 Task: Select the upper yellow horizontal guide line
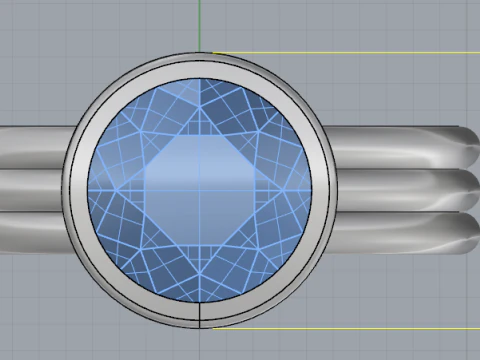click(x=347, y=53)
